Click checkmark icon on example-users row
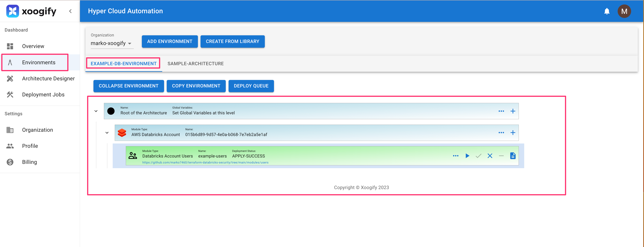This screenshot has height=247, width=644. pos(478,156)
